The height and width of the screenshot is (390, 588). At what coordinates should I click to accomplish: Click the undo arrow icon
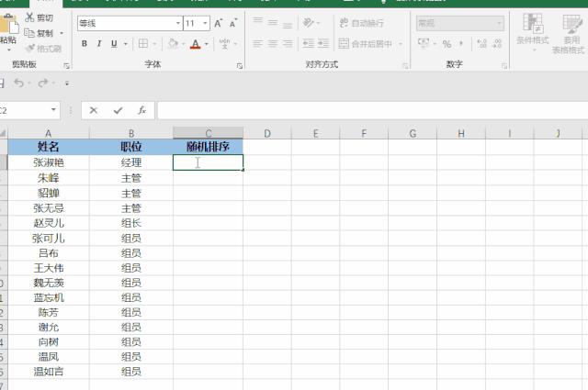tap(18, 84)
